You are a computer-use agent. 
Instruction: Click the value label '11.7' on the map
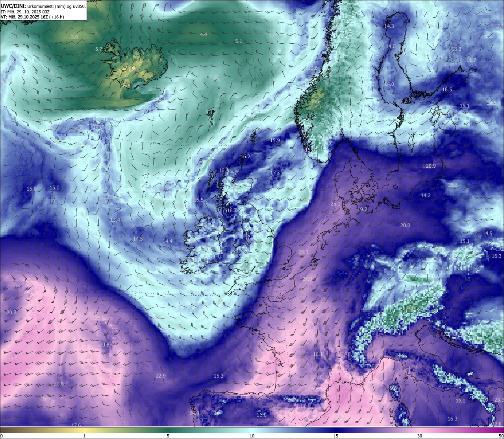[471, 60]
